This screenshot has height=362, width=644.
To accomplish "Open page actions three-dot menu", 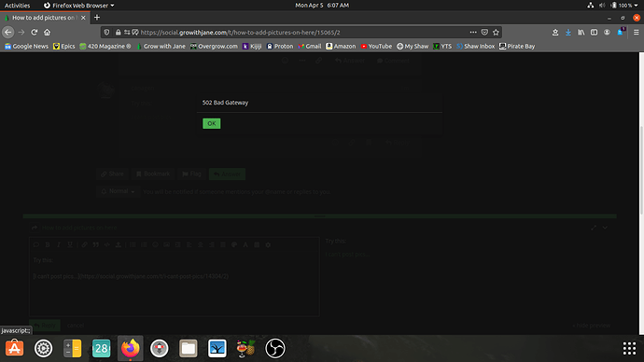I will (x=473, y=33).
